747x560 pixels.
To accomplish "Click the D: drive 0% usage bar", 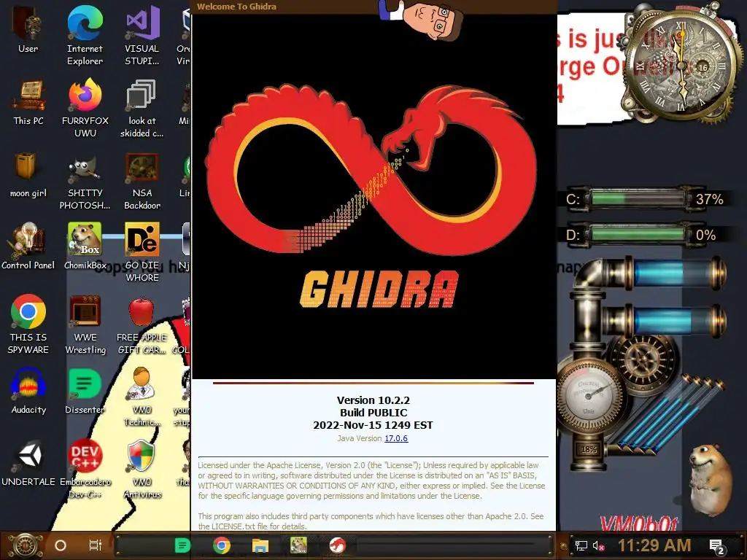I will 638,235.
